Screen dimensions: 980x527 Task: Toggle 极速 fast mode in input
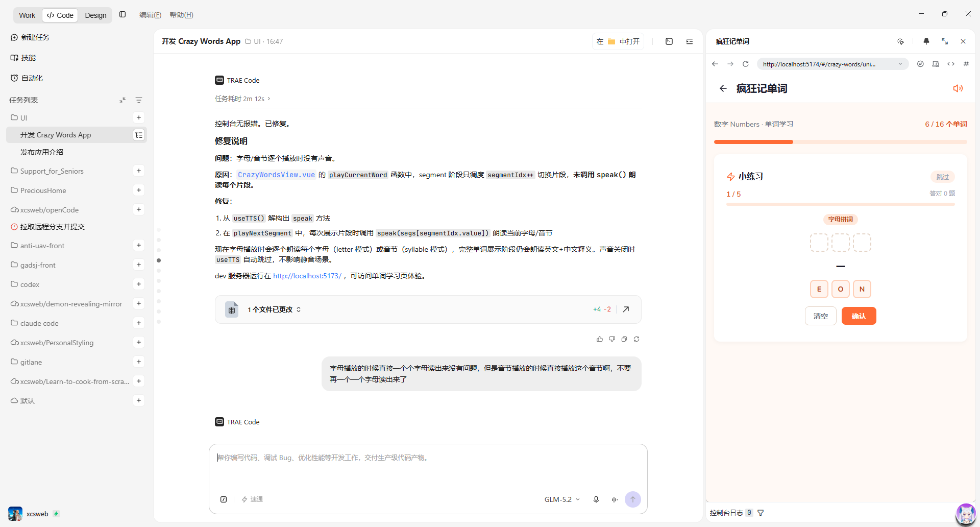(252, 499)
